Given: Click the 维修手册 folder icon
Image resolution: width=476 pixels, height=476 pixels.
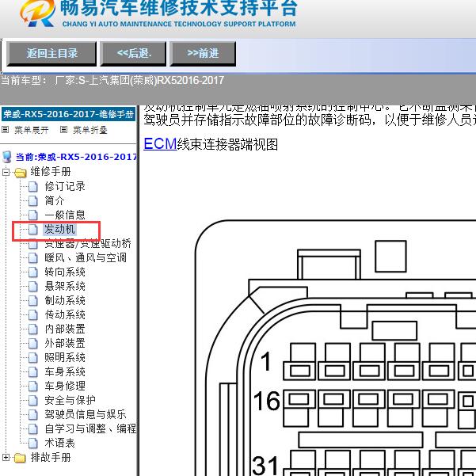Looking at the screenshot, I should (x=21, y=173).
